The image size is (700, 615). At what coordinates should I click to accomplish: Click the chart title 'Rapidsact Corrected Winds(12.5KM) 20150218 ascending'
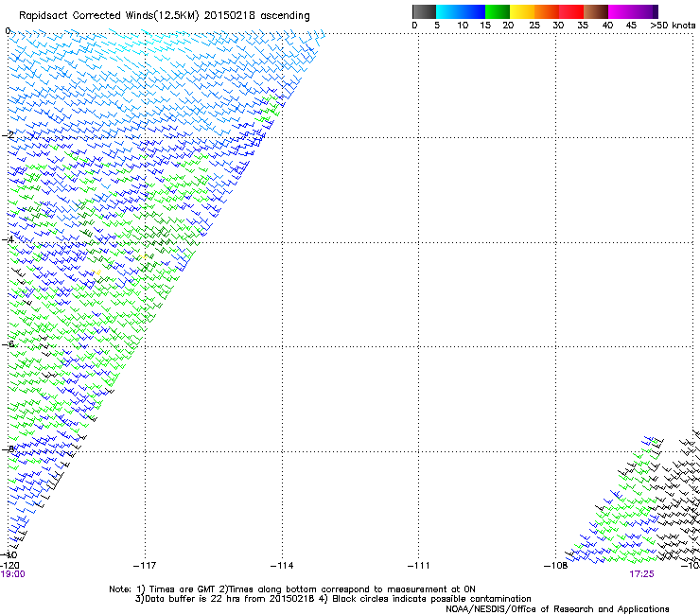click(165, 16)
